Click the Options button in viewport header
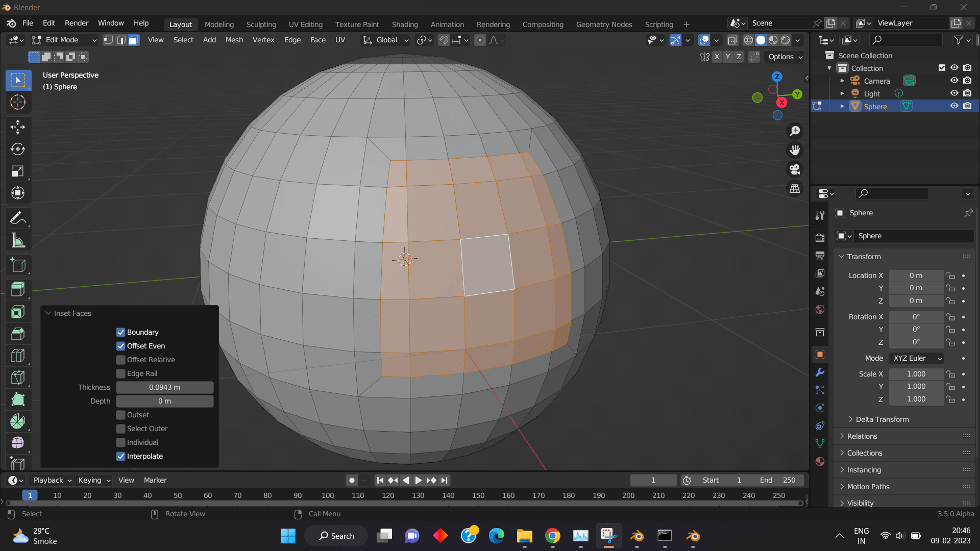The width and height of the screenshot is (980, 551). pyautogui.click(x=784, y=57)
